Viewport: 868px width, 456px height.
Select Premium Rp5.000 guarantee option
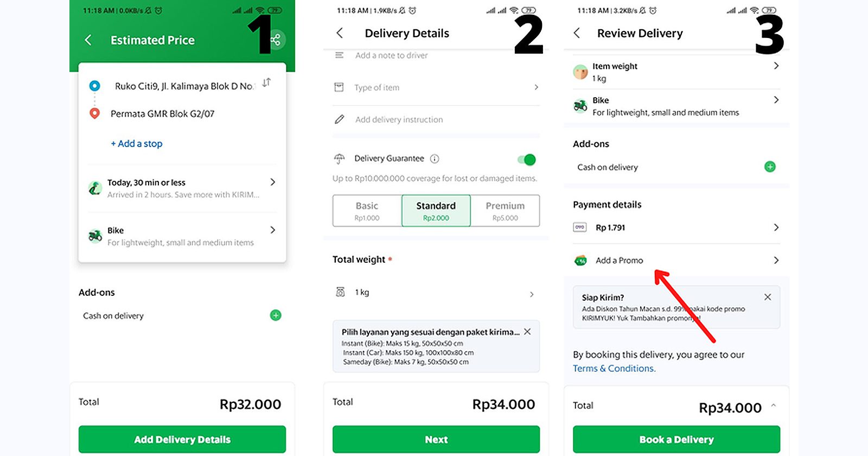[505, 211]
